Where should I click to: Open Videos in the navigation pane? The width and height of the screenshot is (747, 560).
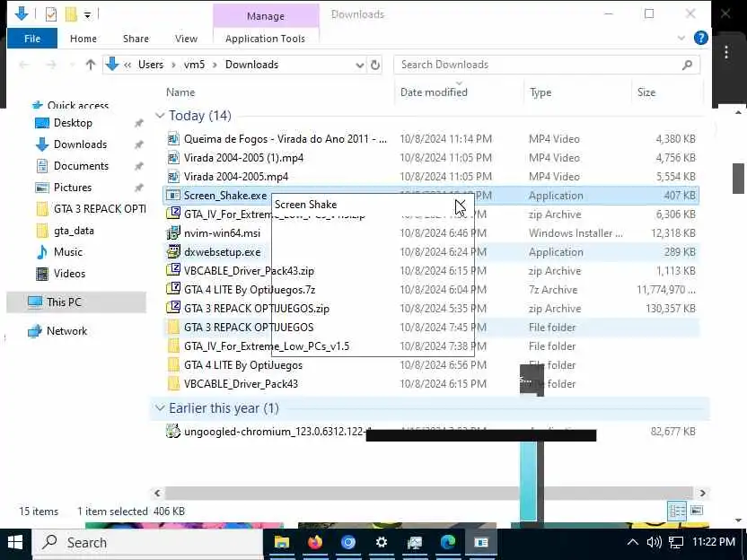(x=69, y=274)
